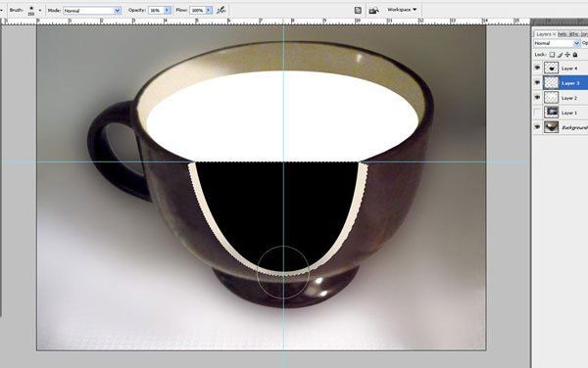
Task: Enable the Airbrush option icon
Action: tap(221, 10)
